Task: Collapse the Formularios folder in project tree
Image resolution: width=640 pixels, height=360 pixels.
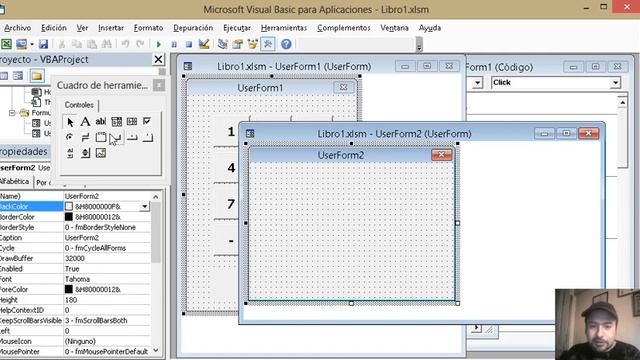Action: pos(12,112)
